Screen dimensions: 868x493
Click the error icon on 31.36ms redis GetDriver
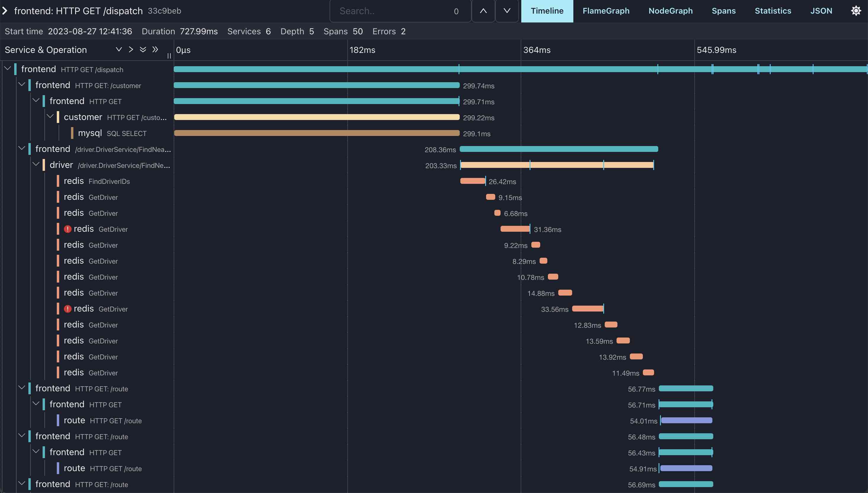tap(67, 229)
